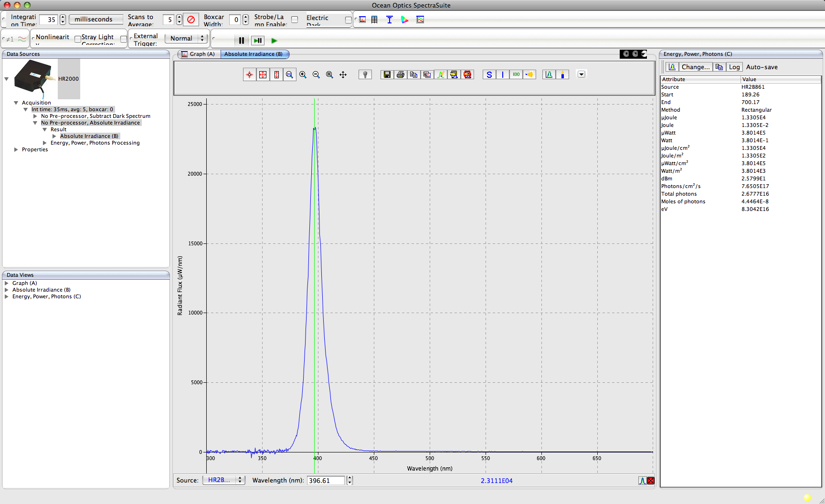Open the graph toolbar overflow dropdown arrow

point(582,74)
